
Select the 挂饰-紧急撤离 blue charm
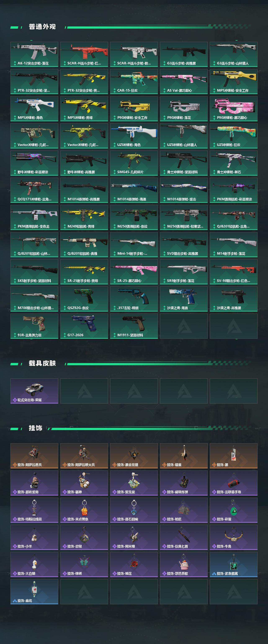click(x=233, y=565)
